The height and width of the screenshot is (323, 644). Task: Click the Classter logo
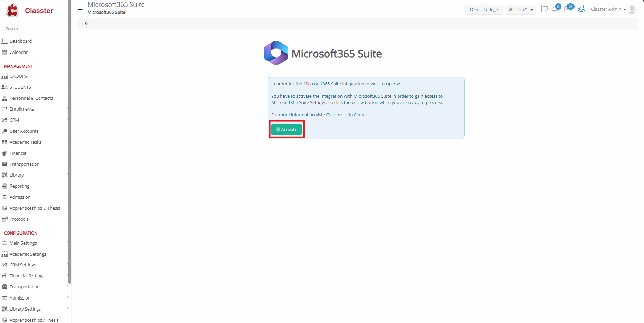click(x=30, y=11)
